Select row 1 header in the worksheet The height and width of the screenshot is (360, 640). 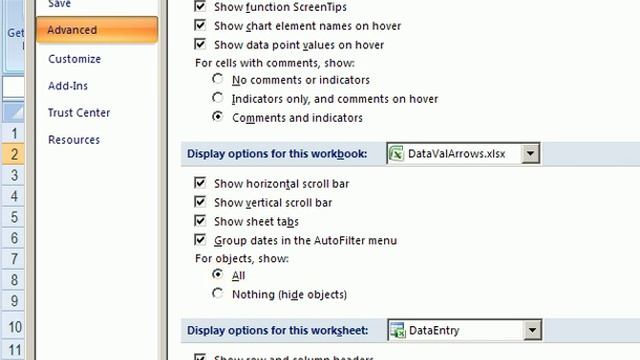click(x=13, y=133)
